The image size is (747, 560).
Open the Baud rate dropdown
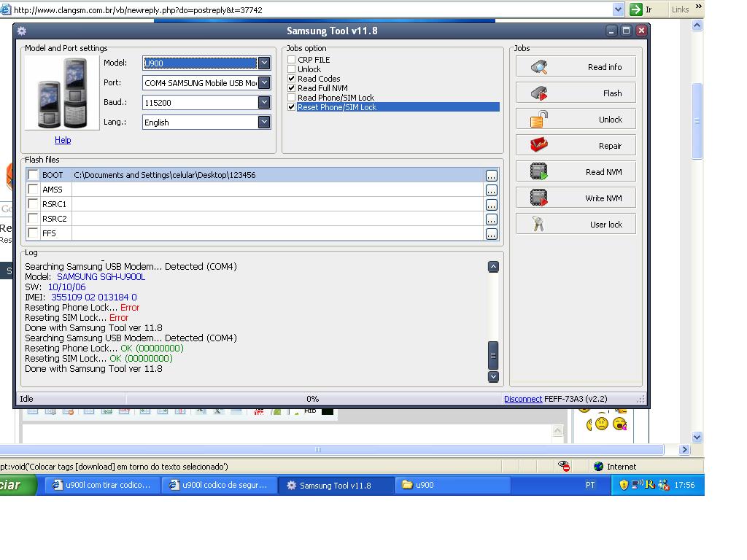coord(264,102)
